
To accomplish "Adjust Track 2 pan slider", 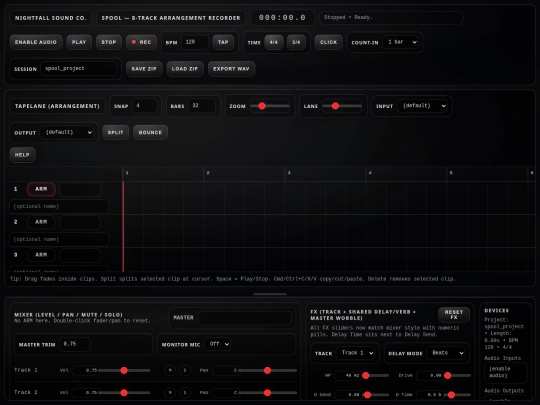I will tap(268, 393).
